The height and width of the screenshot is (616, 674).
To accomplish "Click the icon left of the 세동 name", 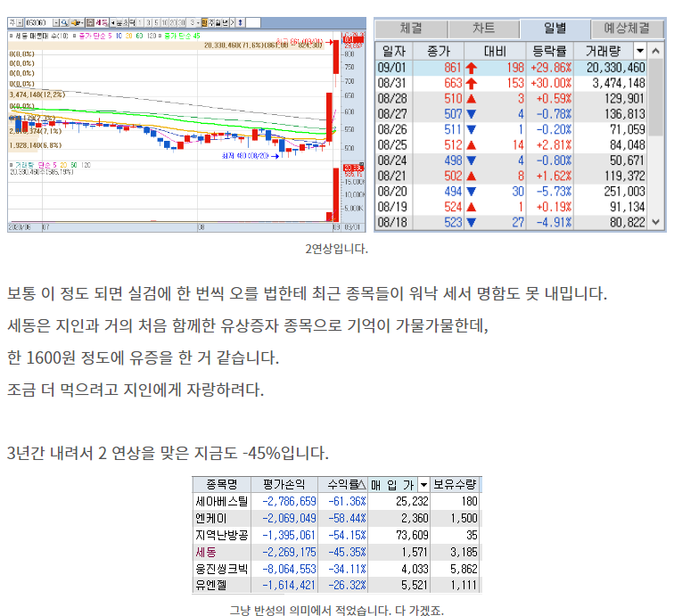I will [90, 23].
